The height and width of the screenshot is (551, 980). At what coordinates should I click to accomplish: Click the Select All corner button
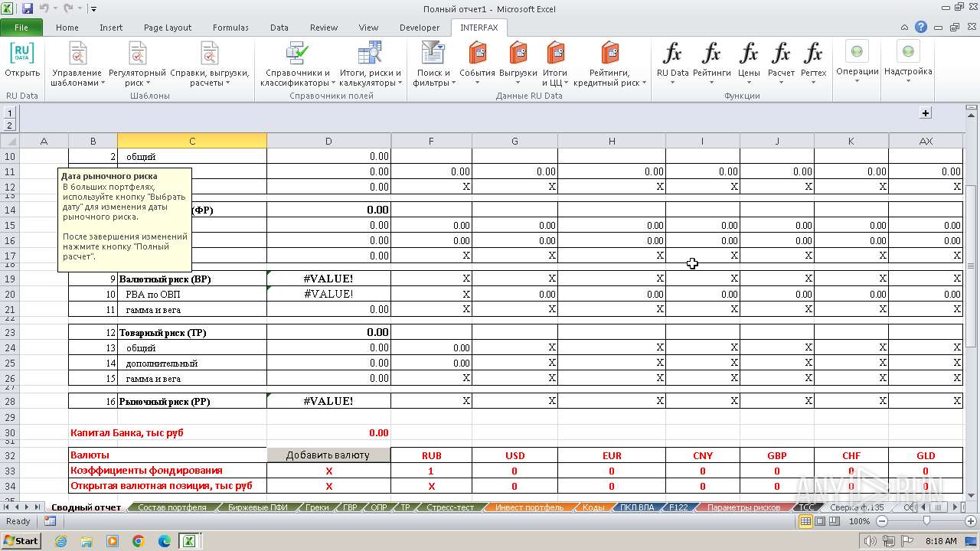pos(10,141)
